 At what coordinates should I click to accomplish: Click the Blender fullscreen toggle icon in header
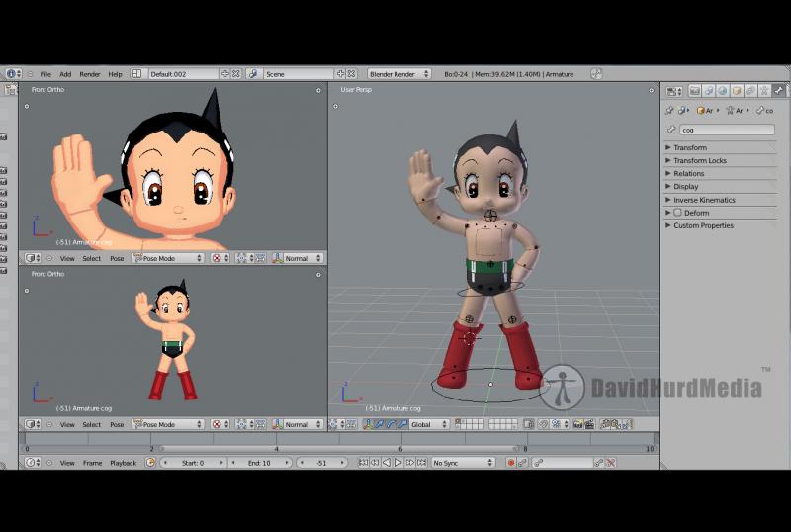596,74
